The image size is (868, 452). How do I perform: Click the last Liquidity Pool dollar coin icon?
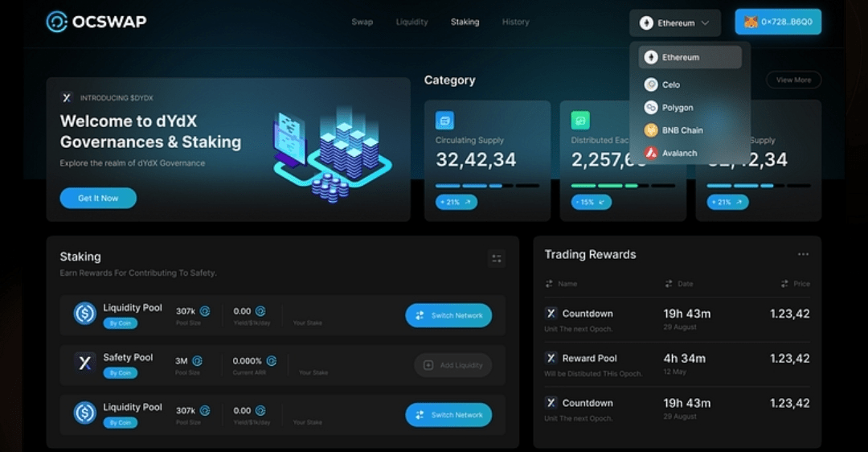(x=84, y=413)
